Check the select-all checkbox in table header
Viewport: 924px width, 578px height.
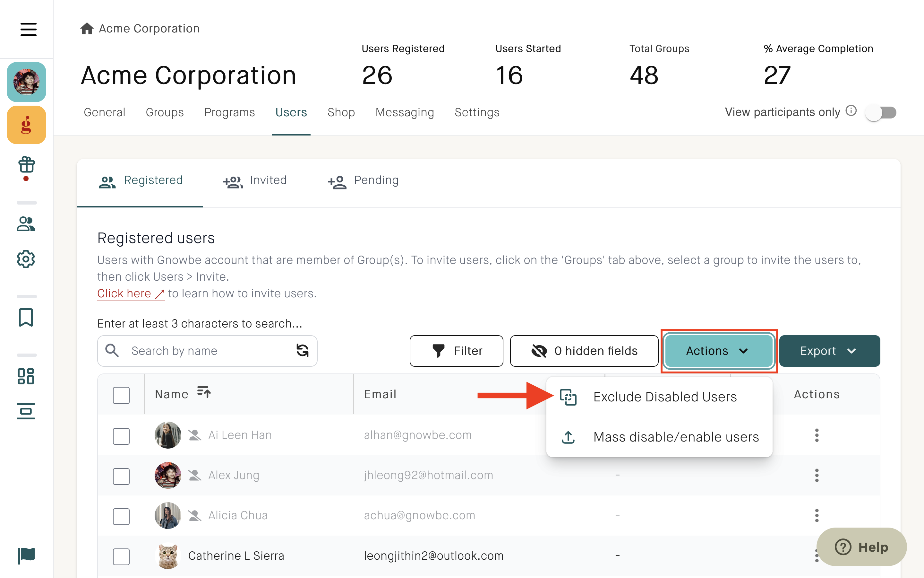(121, 395)
